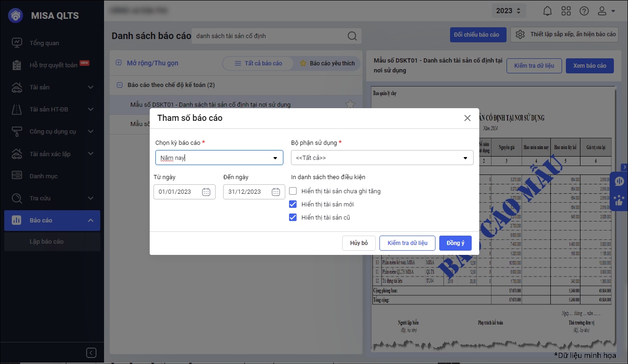This screenshot has height=364, width=628.
Task: Click the notification bell icon
Action: coord(547,11)
